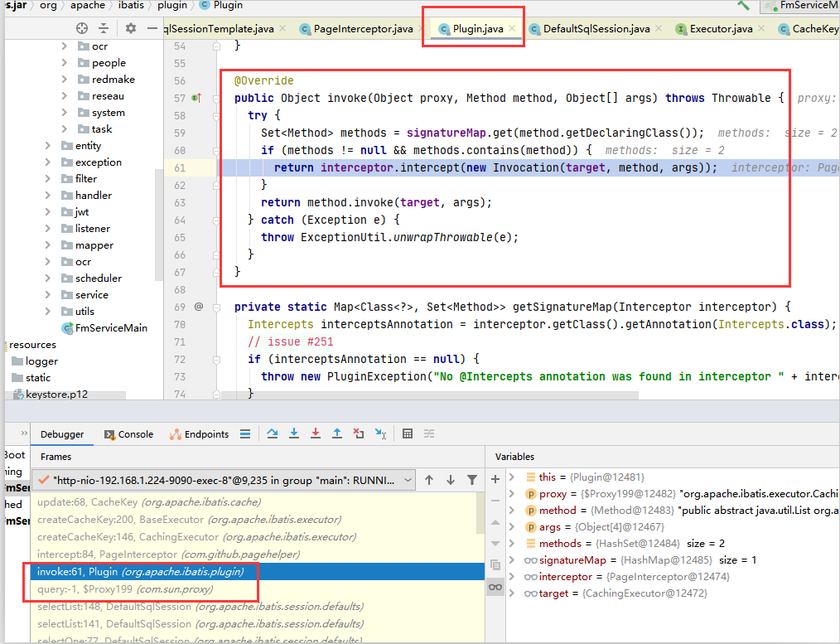Click line number 61 in the gutter
The width and height of the screenshot is (840, 644).
point(180,167)
